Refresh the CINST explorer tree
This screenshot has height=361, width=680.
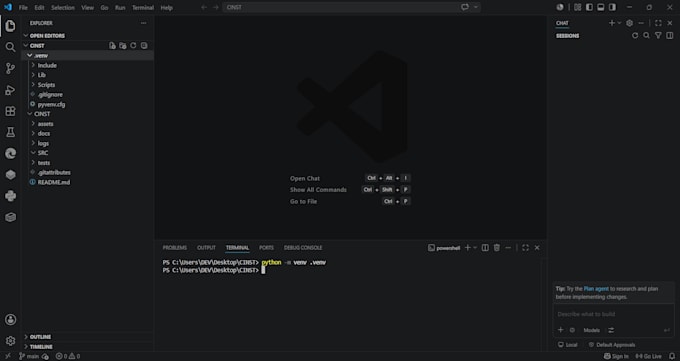133,46
